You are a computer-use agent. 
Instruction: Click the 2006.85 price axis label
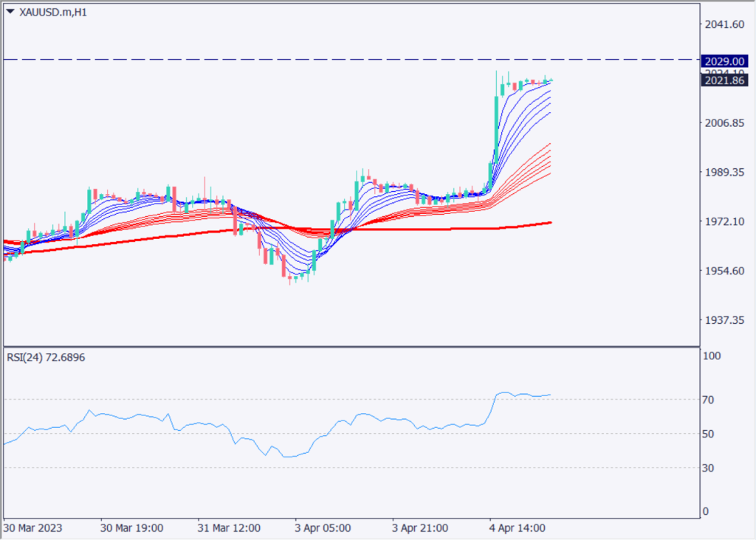pos(724,123)
